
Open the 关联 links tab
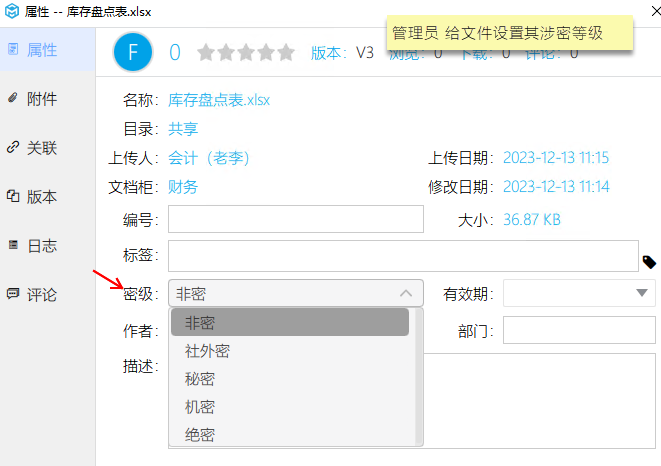[x=42, y=148]
